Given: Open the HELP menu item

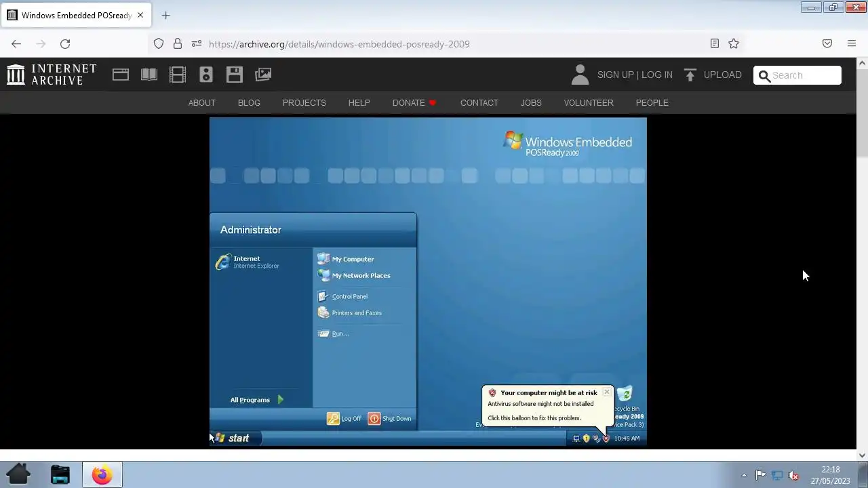Looking at the screenshot, I should click(x=359, y=102).
